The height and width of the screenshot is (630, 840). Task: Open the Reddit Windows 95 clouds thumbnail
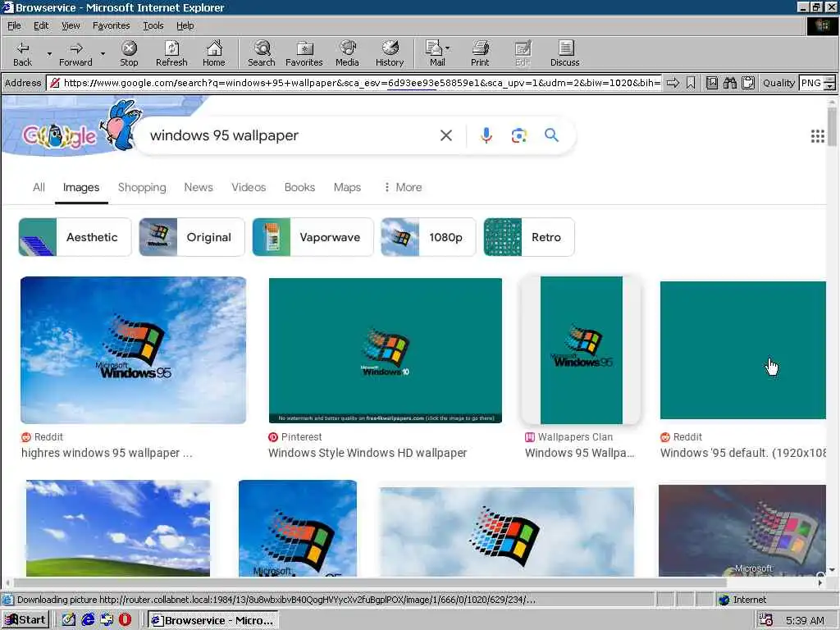point(133,350)
